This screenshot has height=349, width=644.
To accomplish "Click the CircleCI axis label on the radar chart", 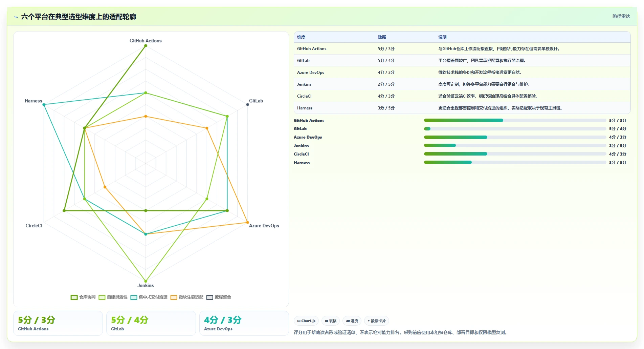I will point(34,226).
